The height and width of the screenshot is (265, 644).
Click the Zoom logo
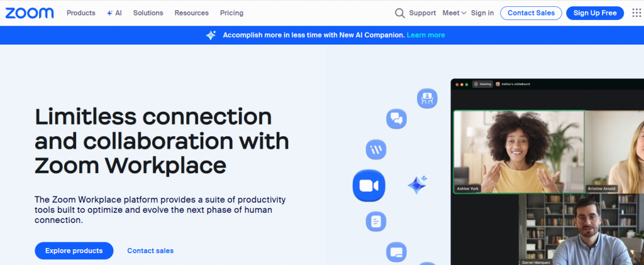(29, 13)
